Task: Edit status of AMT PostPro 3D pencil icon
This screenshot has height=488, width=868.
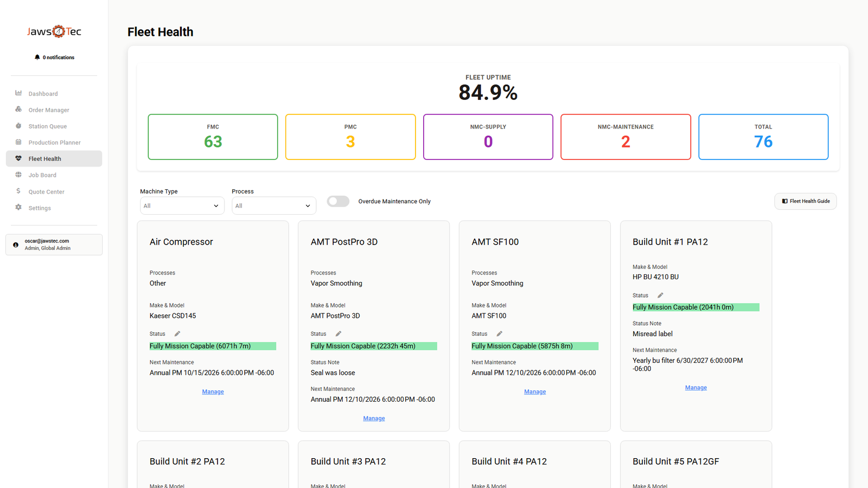Action: point(339,333)
